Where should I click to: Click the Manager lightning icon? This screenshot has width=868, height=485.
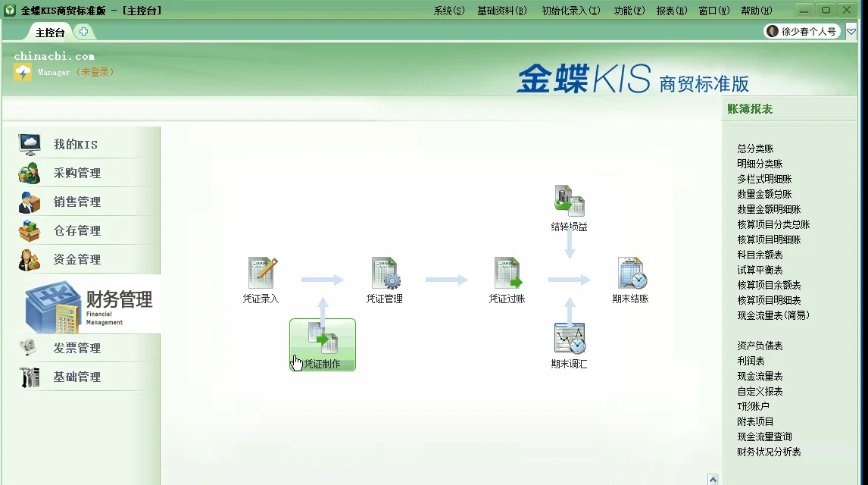coord(23,72)
